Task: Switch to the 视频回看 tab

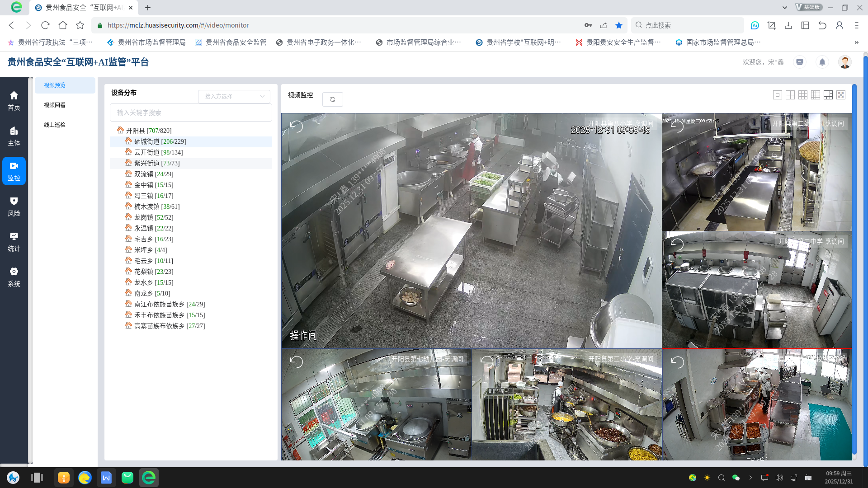Action: (x=54, y=105)
